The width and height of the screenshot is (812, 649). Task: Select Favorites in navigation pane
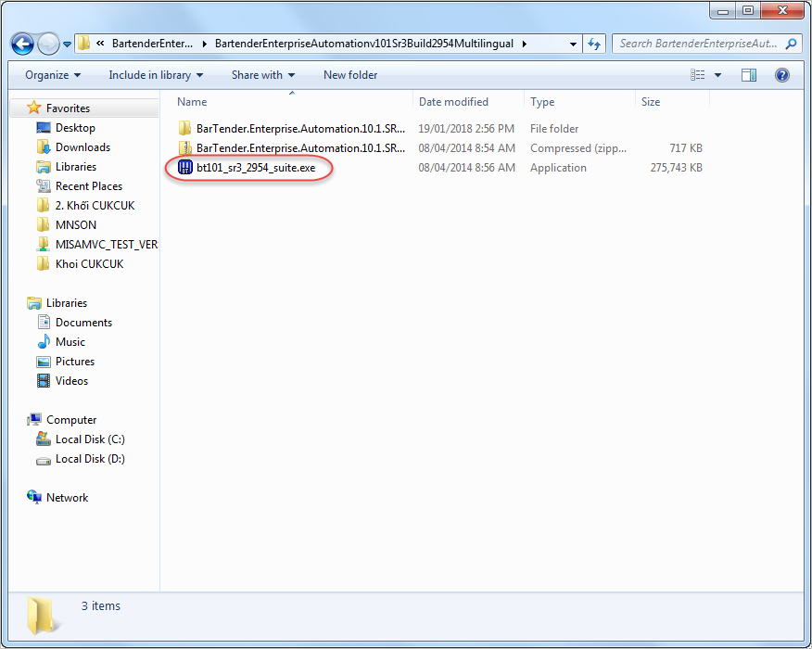point(68,108)
